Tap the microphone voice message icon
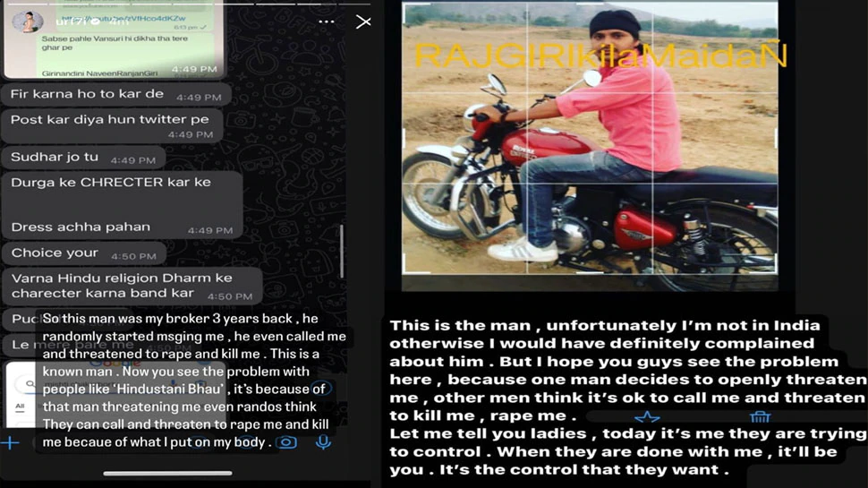This screenshot has width=868, height=488. click(x=323, y=442)
